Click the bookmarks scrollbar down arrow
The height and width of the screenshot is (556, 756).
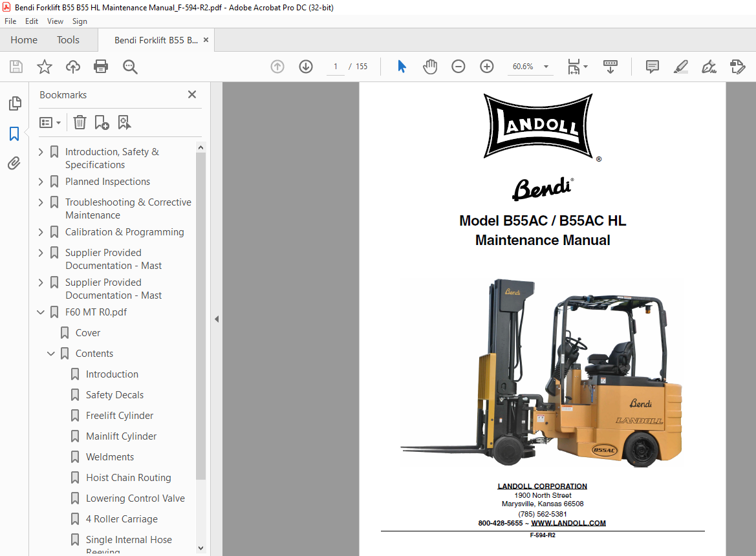coord(201,548)
